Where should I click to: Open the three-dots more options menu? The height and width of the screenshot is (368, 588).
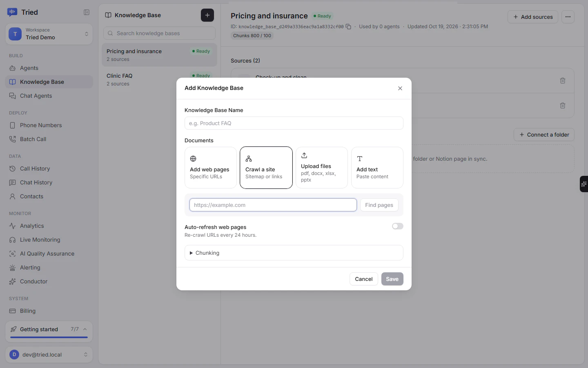[568, 17]
